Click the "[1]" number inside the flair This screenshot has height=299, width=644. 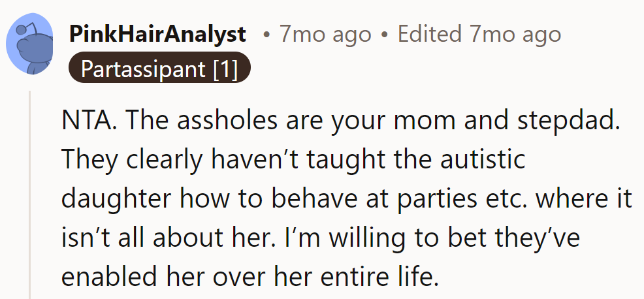(225, 68)
